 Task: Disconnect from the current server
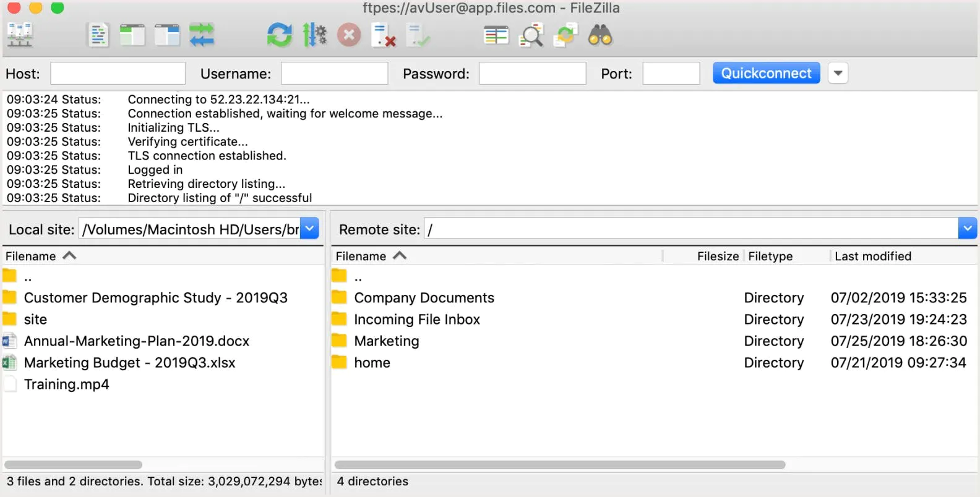click(x=384, y=35)
